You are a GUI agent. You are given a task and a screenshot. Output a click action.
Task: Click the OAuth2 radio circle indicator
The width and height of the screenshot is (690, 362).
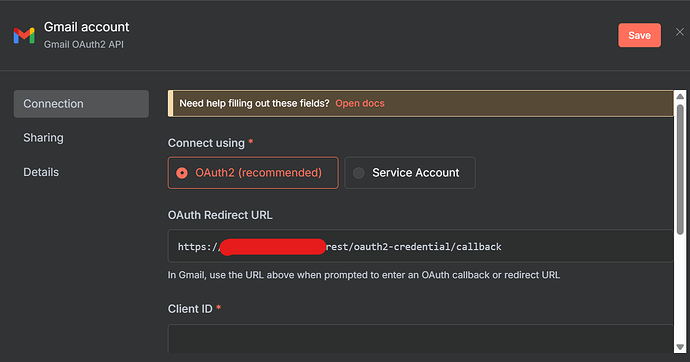click(182, 173)
